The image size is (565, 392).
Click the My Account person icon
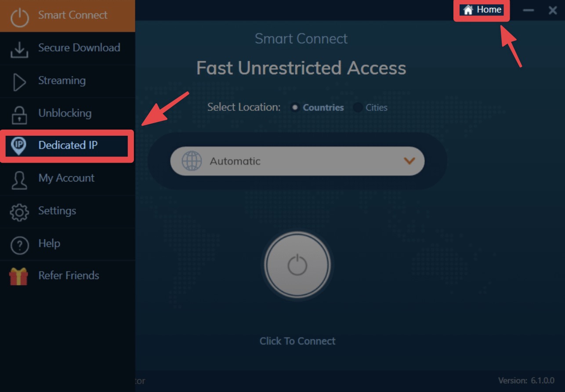pyautogui.click(x=19, y=179)
